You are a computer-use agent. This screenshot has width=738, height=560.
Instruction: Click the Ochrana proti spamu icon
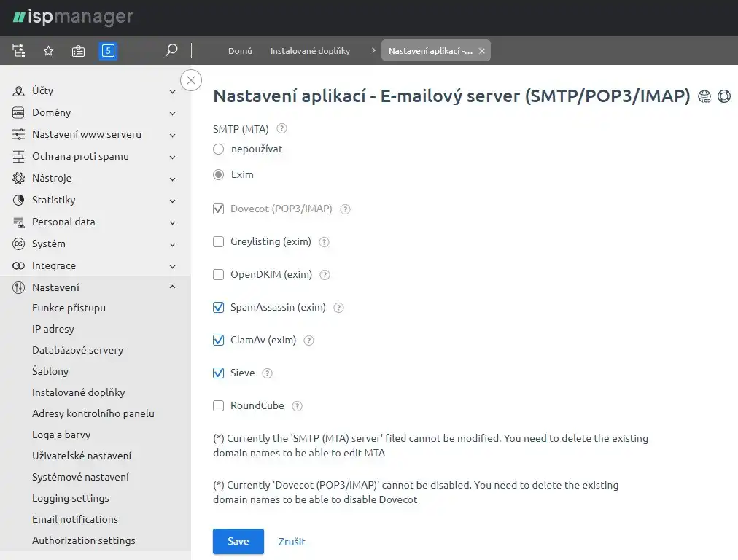(18, 157)
